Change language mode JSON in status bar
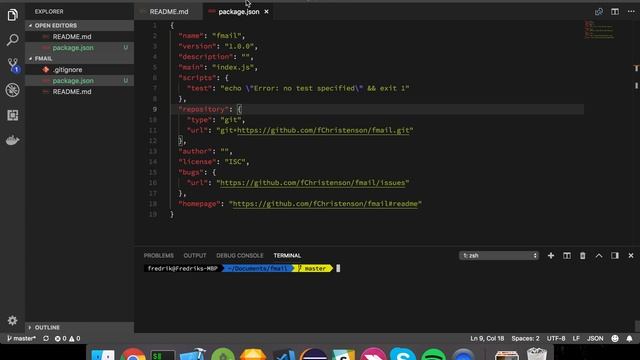This screenshot has height=360, width=640. point(595,338)
